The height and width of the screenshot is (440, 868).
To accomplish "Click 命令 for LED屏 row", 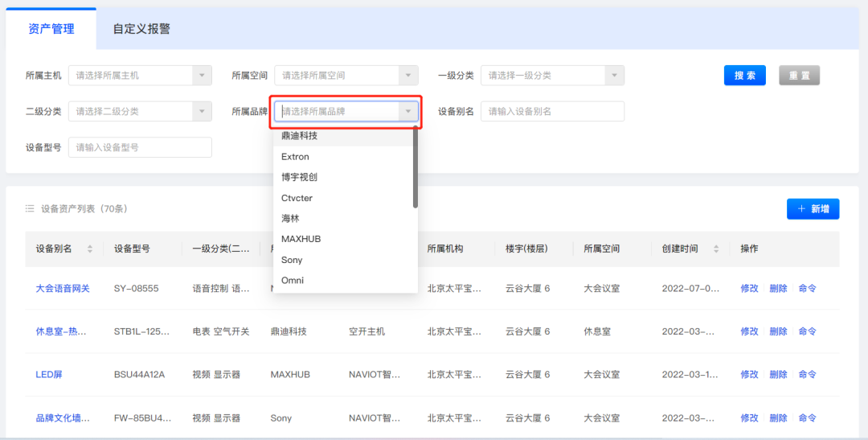I will [x=807, y=375].
